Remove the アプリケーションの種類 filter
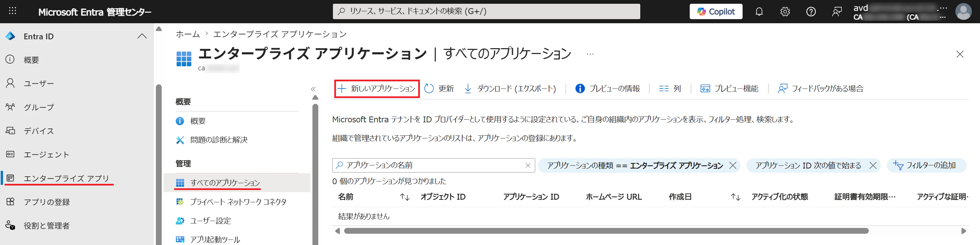Image resolution: width=980 pixels, height=245 pixels. [733, 165]
